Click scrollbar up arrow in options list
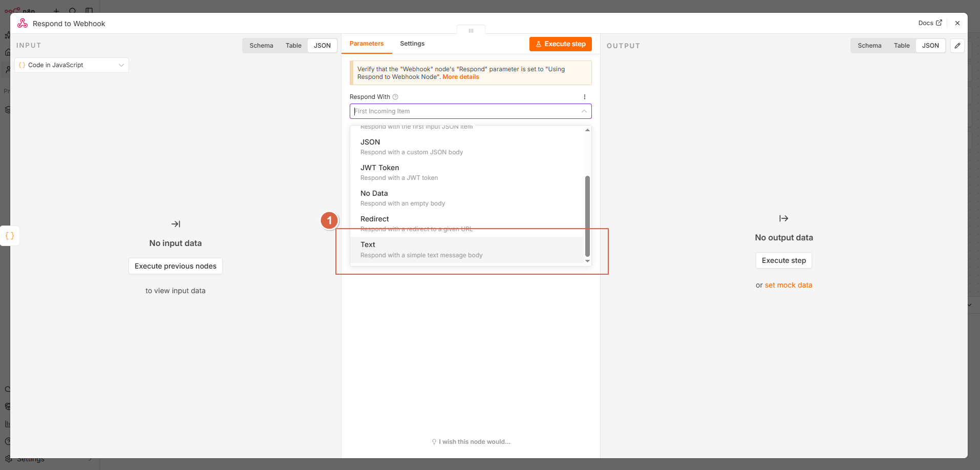980x470 pixels. [587, 130]
